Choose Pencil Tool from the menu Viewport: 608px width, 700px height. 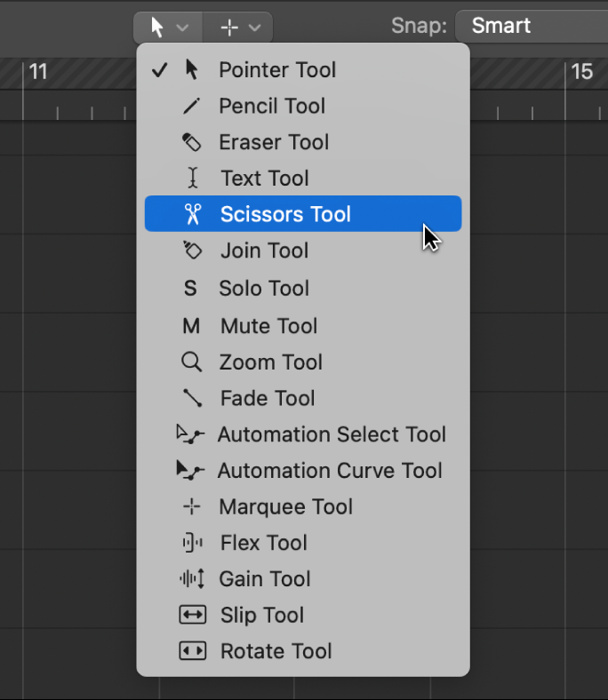click(x=303, y=106)
